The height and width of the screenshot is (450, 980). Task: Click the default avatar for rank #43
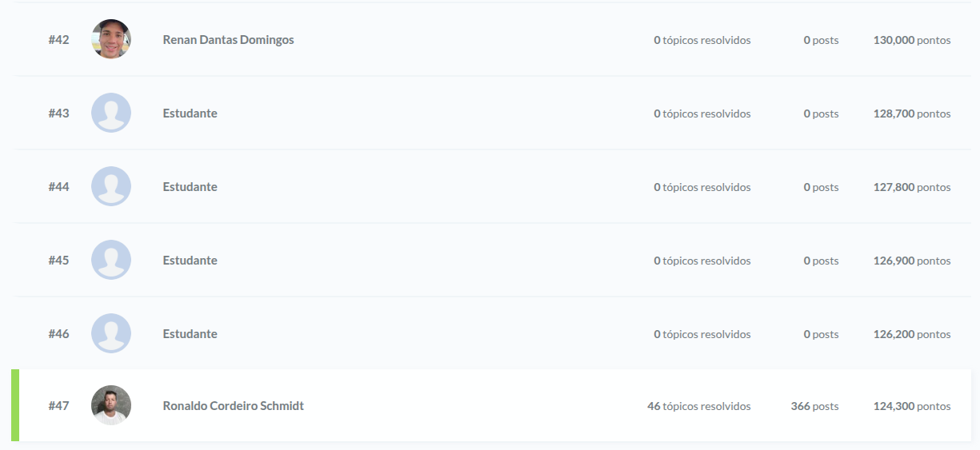[x=111, y=113]
